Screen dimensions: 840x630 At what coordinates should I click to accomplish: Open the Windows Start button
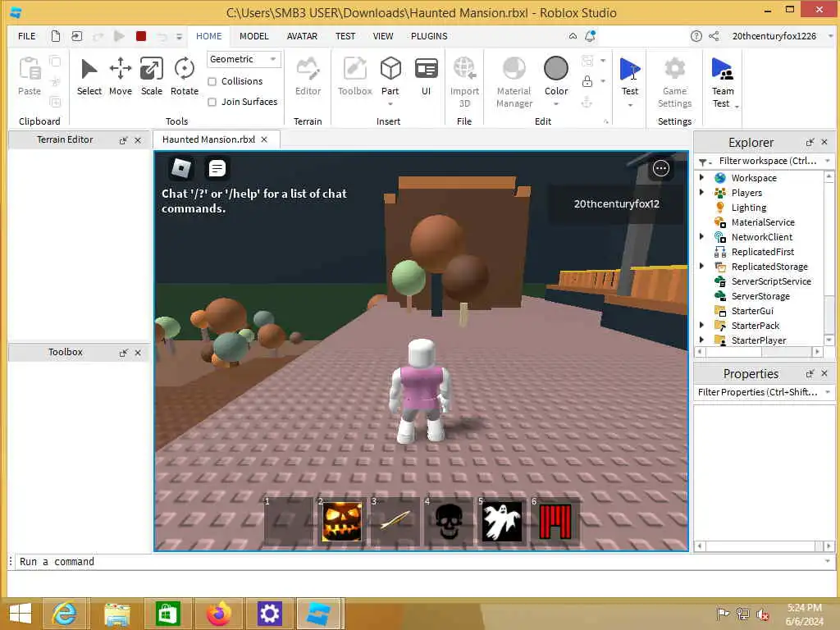point(21,614)
